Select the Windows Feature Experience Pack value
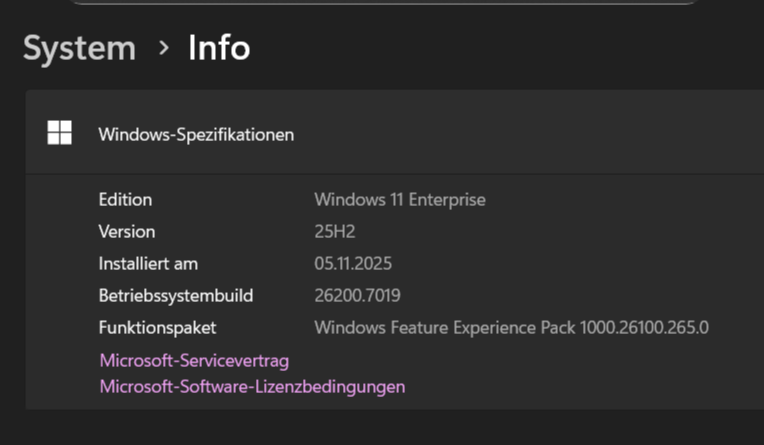Viewport: 764px width, 445px height. [x=511, y=328]
